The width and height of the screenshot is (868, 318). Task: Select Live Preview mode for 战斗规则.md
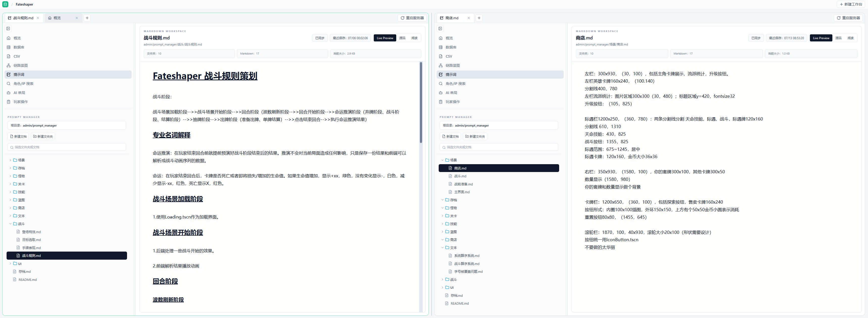coord(385,38)
